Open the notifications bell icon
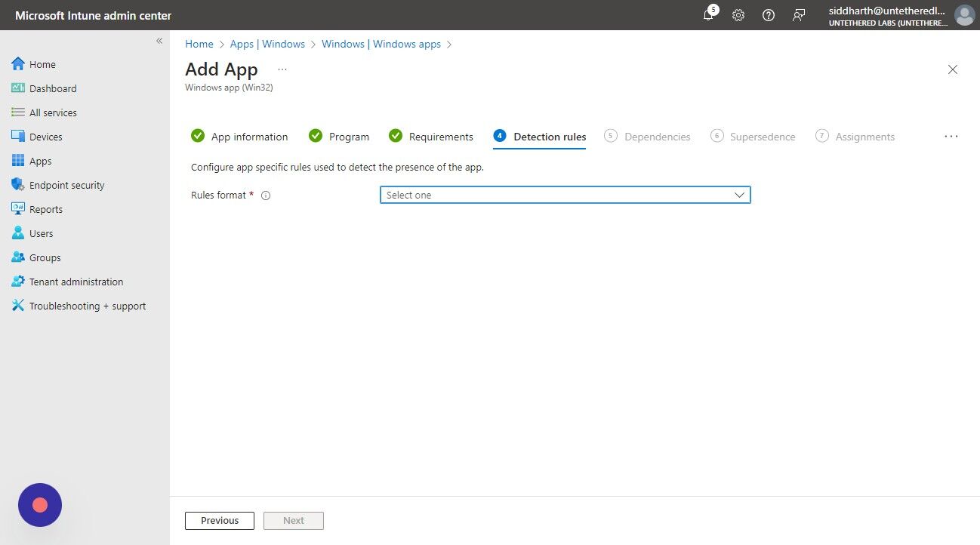 [x=708, y=14]
